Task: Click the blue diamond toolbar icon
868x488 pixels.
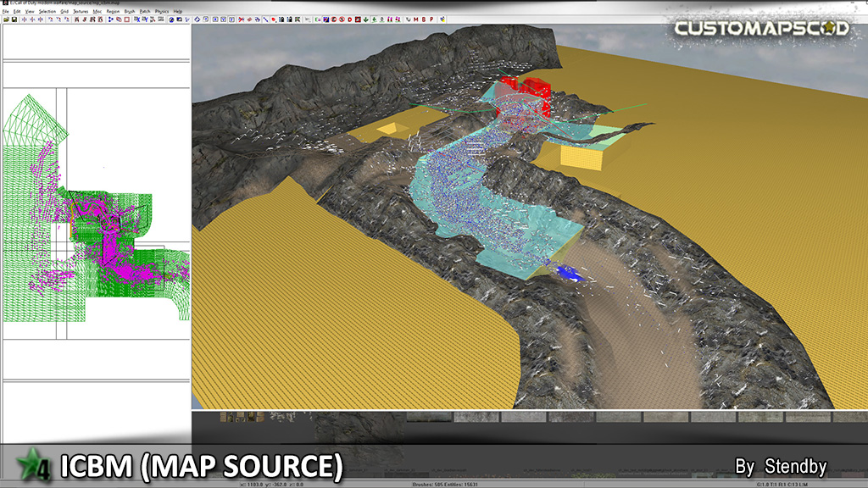Action: [x=197, y=19]
